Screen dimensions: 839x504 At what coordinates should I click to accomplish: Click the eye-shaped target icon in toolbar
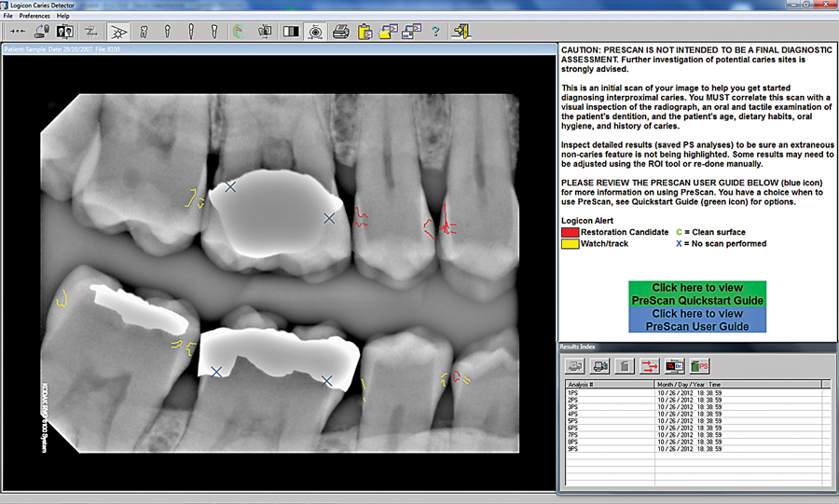click(x=316, y=32)
